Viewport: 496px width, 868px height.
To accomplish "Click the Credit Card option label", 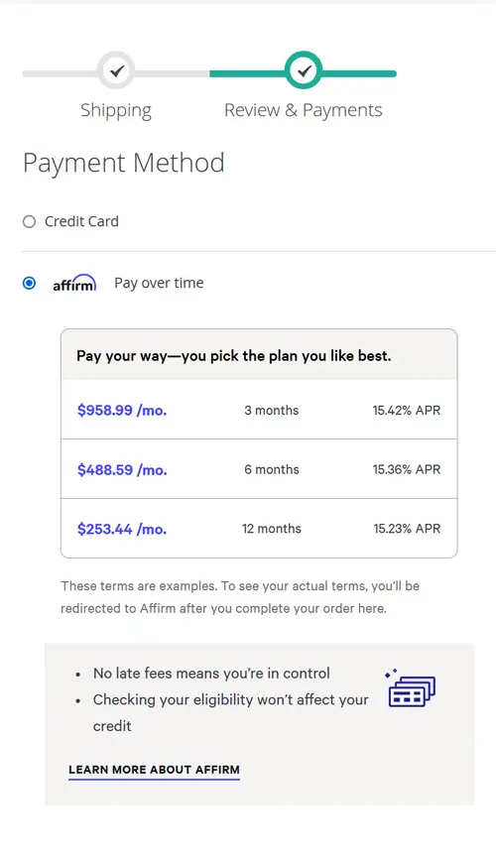I will [x=82, y=221].
